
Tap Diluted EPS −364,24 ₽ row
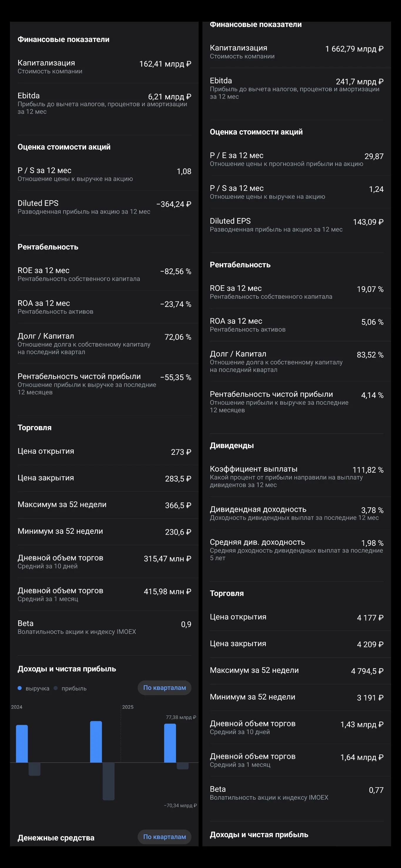point(104,207)
